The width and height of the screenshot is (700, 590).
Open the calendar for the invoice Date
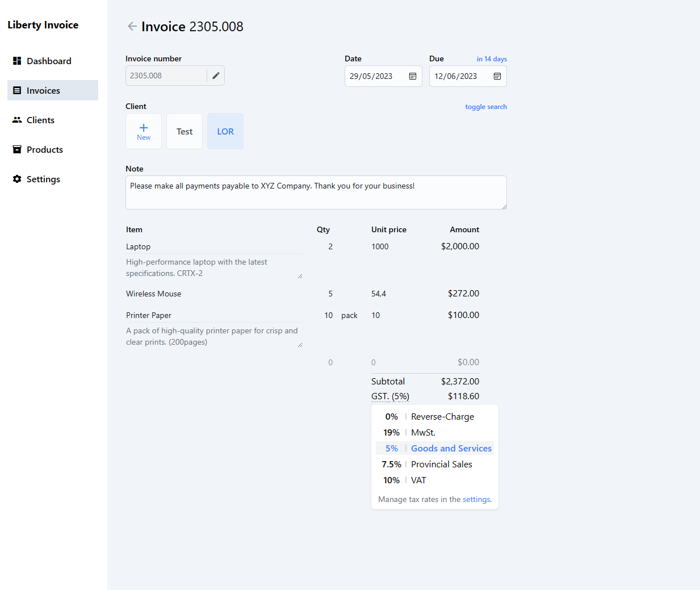[x=413, y=76]
